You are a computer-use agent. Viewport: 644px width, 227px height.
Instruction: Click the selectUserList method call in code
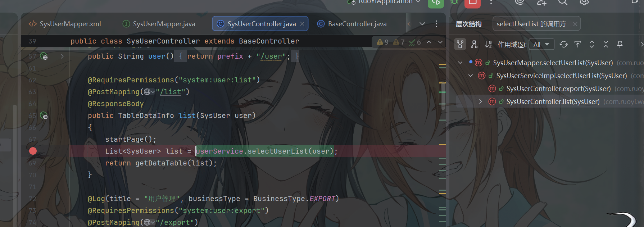[x=277, y=151]
